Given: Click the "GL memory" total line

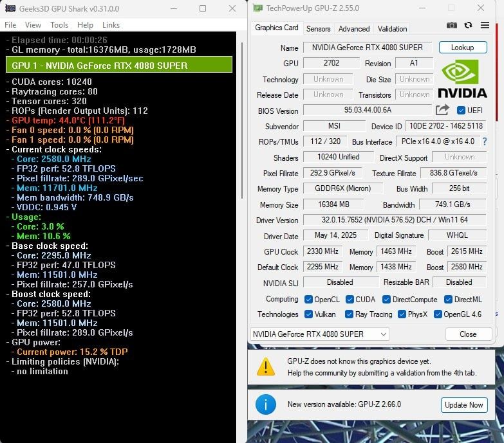Looking at the screenshot, I should pyautogui.click(x=101, y=50).
